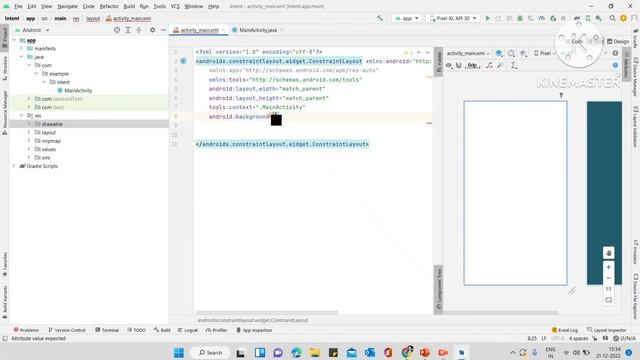640x360 pixels.
Task: Open the Layout Inspector
Action: 607,330
